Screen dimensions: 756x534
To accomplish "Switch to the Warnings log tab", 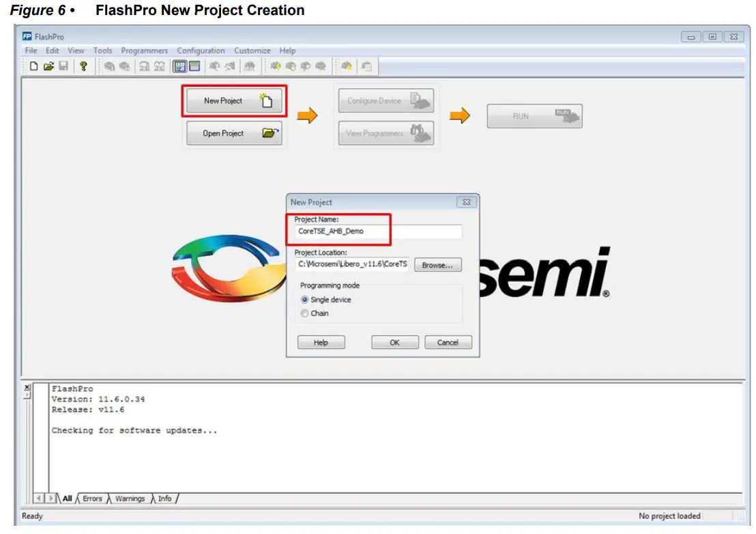I will 130,498.
